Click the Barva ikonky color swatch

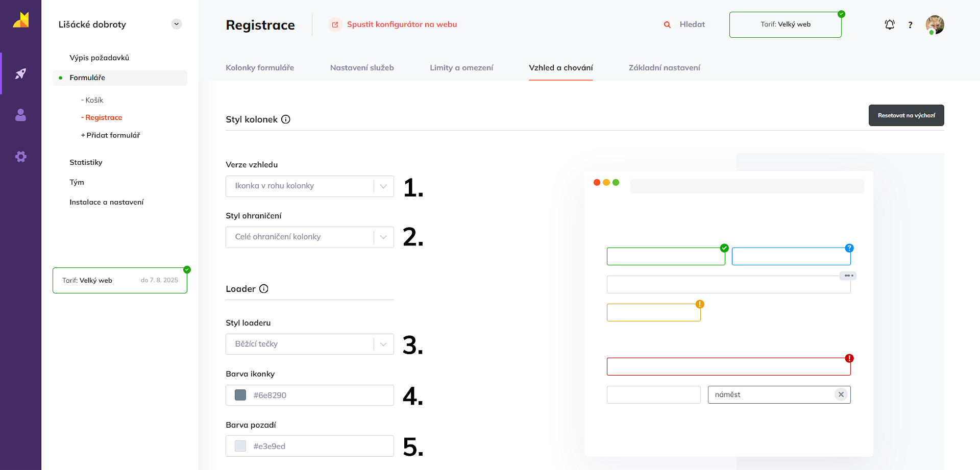240,395
